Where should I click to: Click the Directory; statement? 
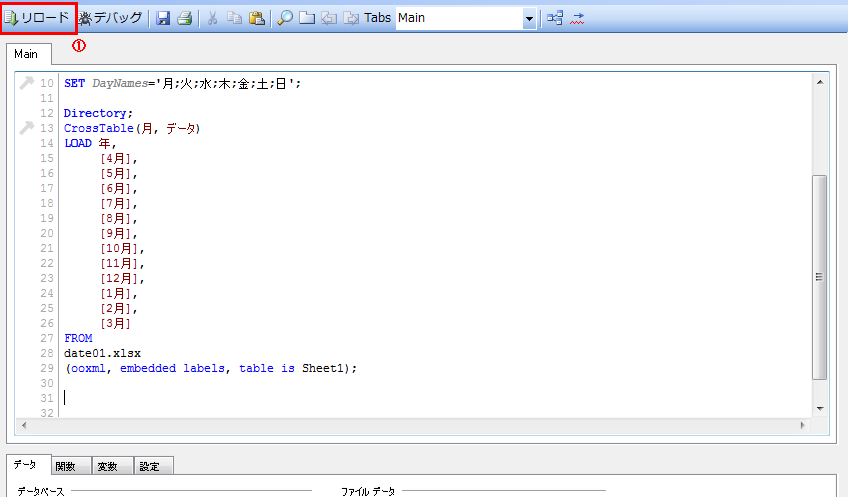tap(98, 113)
